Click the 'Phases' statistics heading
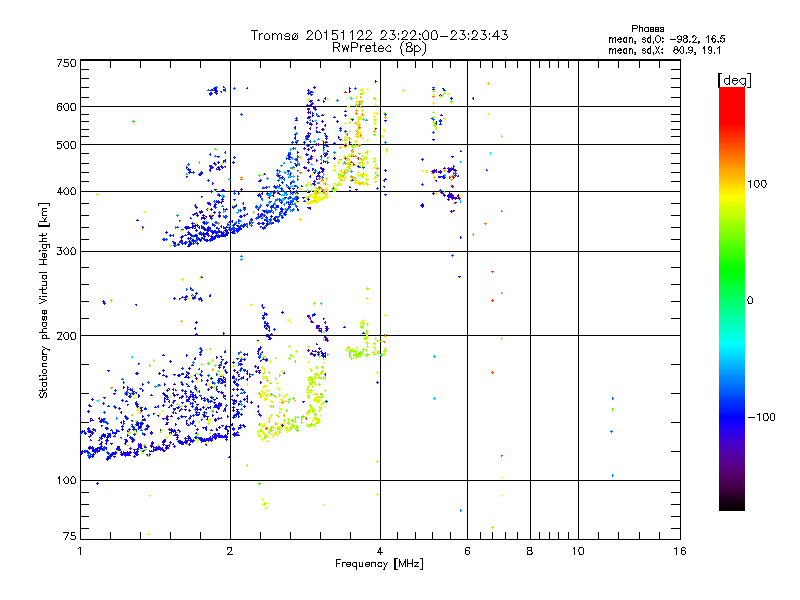The image size is (800, 600). pyautogui.click(x=647, y=29)
